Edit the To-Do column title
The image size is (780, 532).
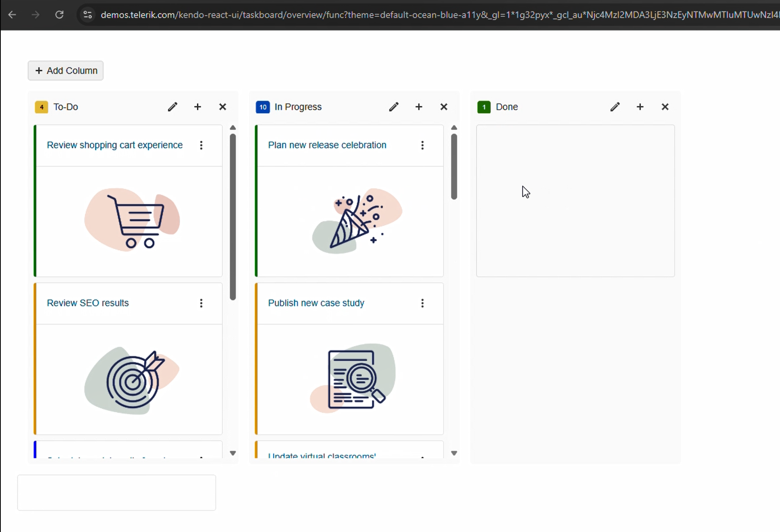[173, 107]
